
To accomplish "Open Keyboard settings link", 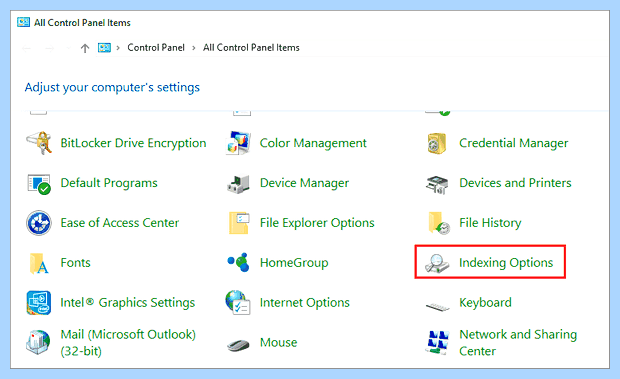I will [486, 303].
